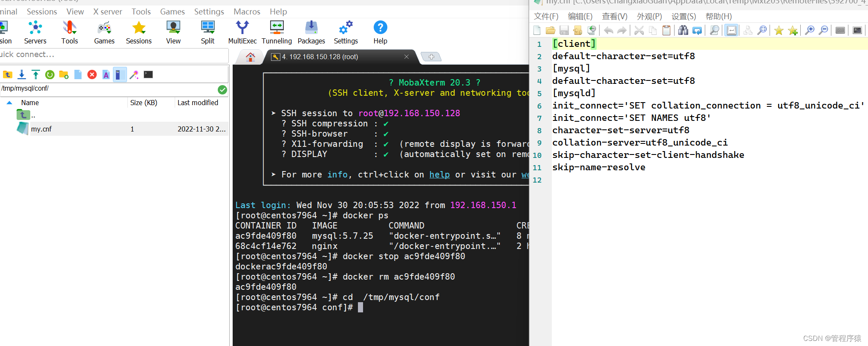868x346 pixels.
Task: Click the help link in terminal banner
Action: pos(439,175)
